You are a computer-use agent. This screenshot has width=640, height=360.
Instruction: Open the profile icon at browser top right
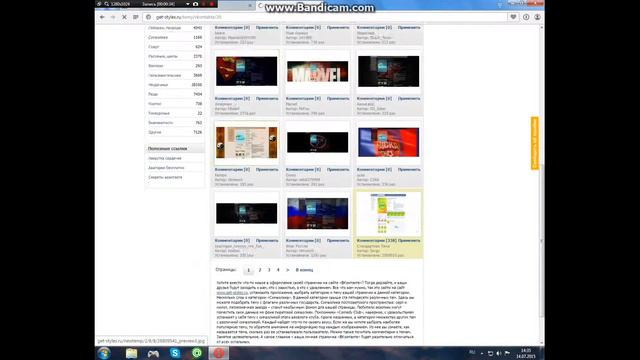[x=538, y=17]
